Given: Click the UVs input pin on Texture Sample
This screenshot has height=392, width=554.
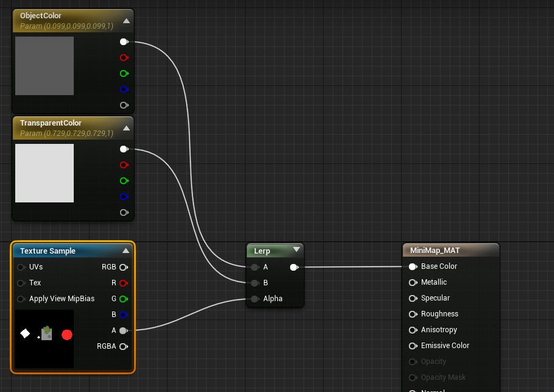Looking at the screenshot, I should (x=22, y=267).
